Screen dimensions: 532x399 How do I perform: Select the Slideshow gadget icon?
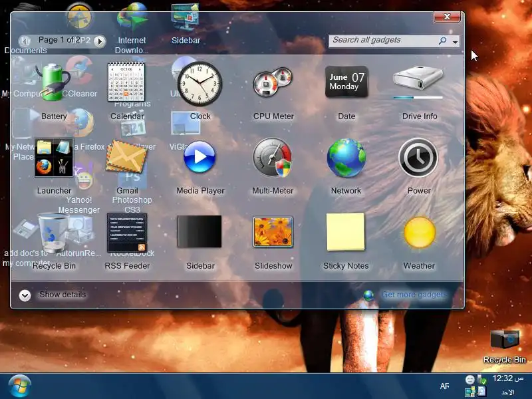tap(273, 232)
